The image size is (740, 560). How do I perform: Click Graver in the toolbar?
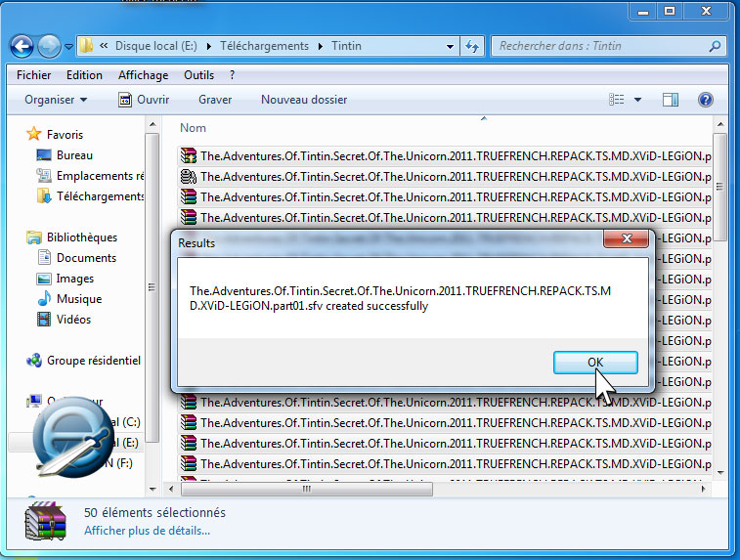pyautogui.click(x=215, y=100)
